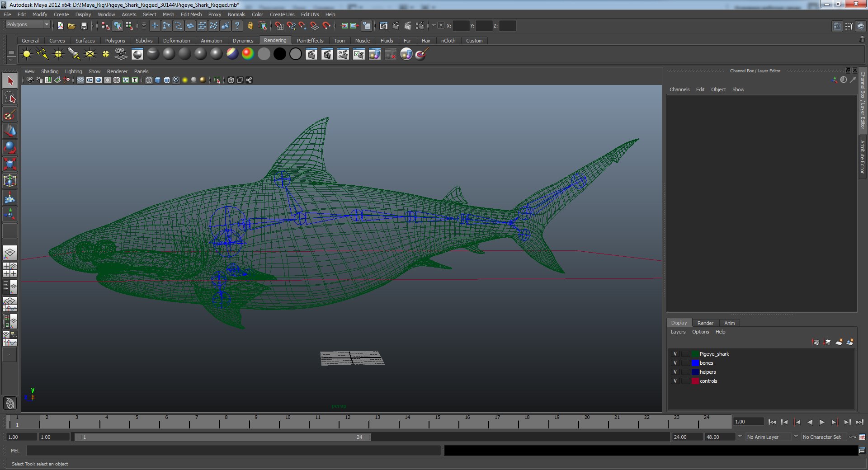Image resolution: width=868 pixels, height=470 pixels.
Task: Create an ambient light from shelf
Action: click(x=27, y=54)
